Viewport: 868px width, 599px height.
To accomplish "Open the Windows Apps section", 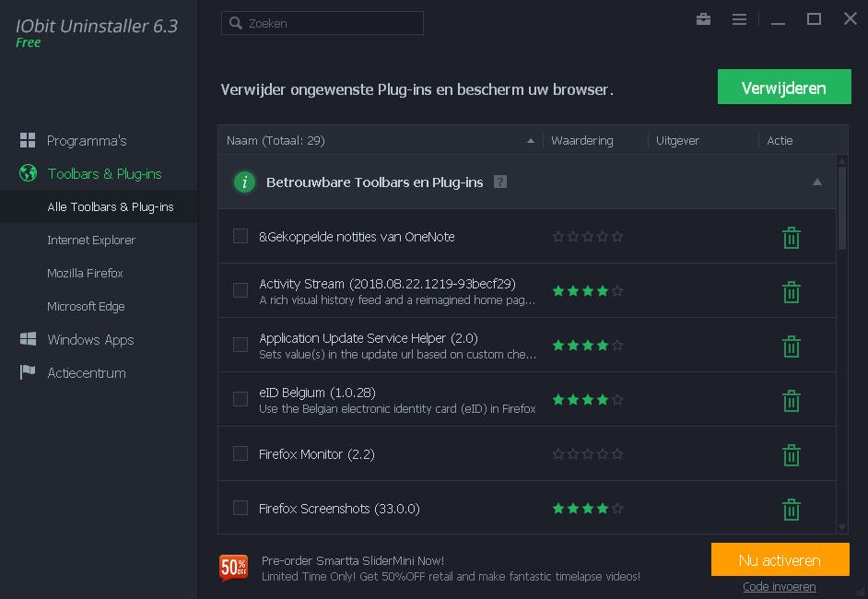I will [90, 340].
